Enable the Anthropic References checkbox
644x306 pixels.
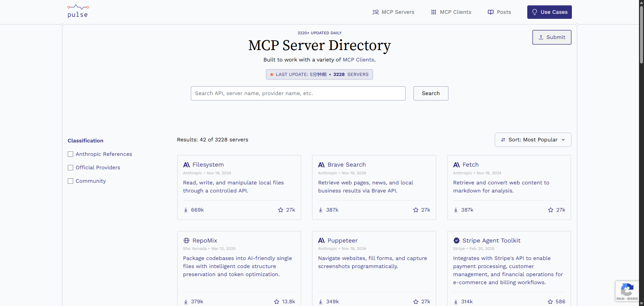(x=70, y=154)
